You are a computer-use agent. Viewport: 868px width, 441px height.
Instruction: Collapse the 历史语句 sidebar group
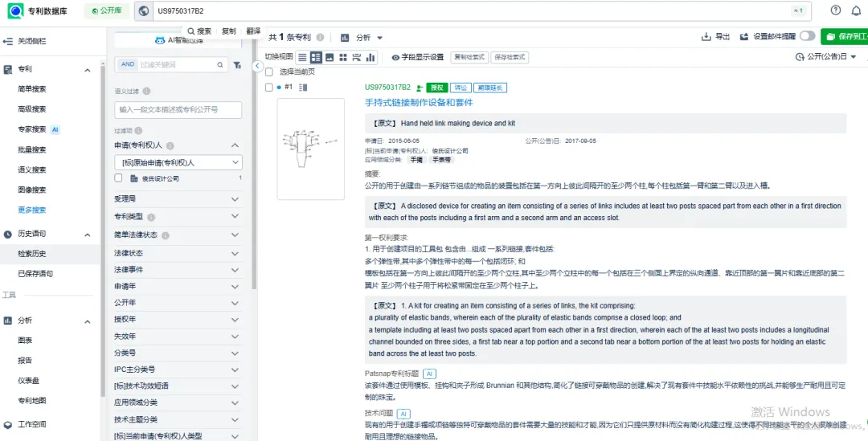(x=88, y=235)
